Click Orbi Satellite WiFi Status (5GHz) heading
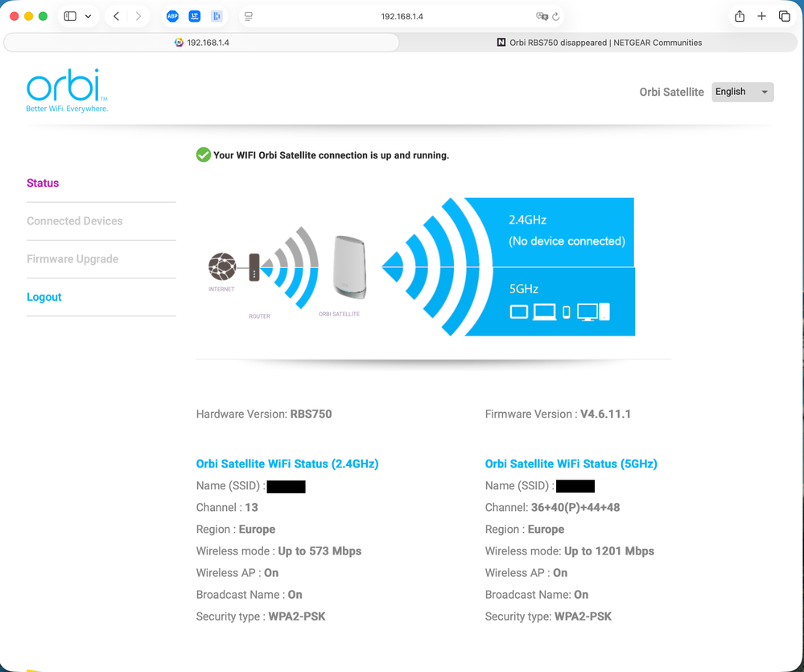 point(571,464)
